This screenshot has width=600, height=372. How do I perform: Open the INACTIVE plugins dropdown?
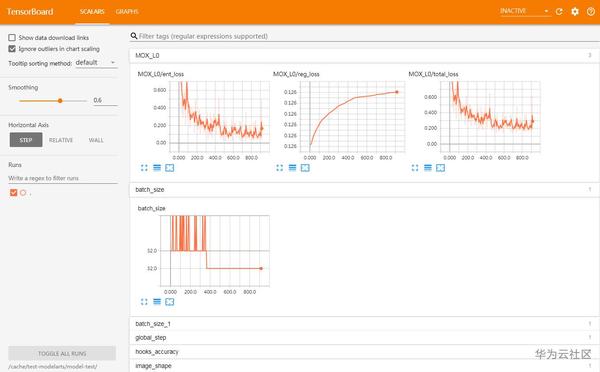coord(525,11)
